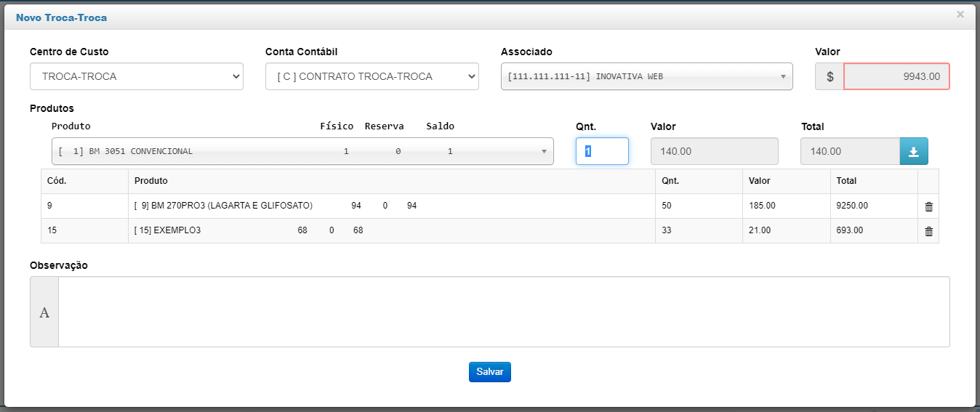This screenshot has height=412, width=980.
Task: Click the Cód. column header
Action: pyautogui.click(x=85, y=182)
